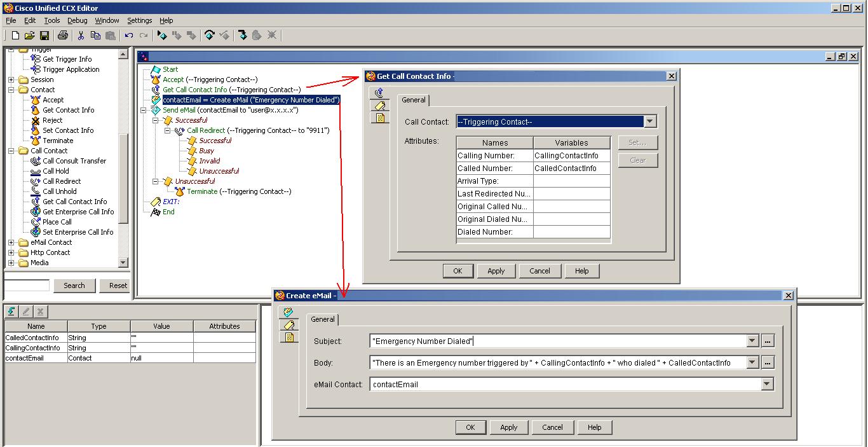Expand the Http Contact folder
Image resolution: width=868 pixels, height=447 pixels.
click(11, 253)
